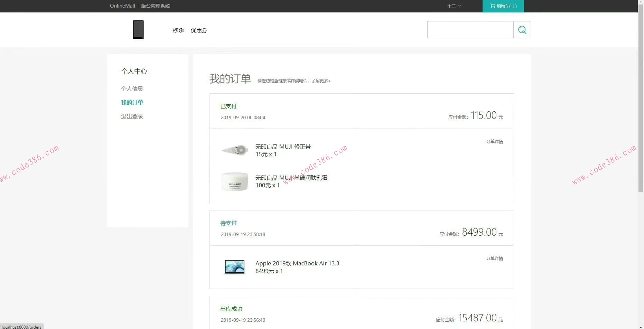
Task: Click the OnlineMall phone logo image
Action: [x=138, y=29]
